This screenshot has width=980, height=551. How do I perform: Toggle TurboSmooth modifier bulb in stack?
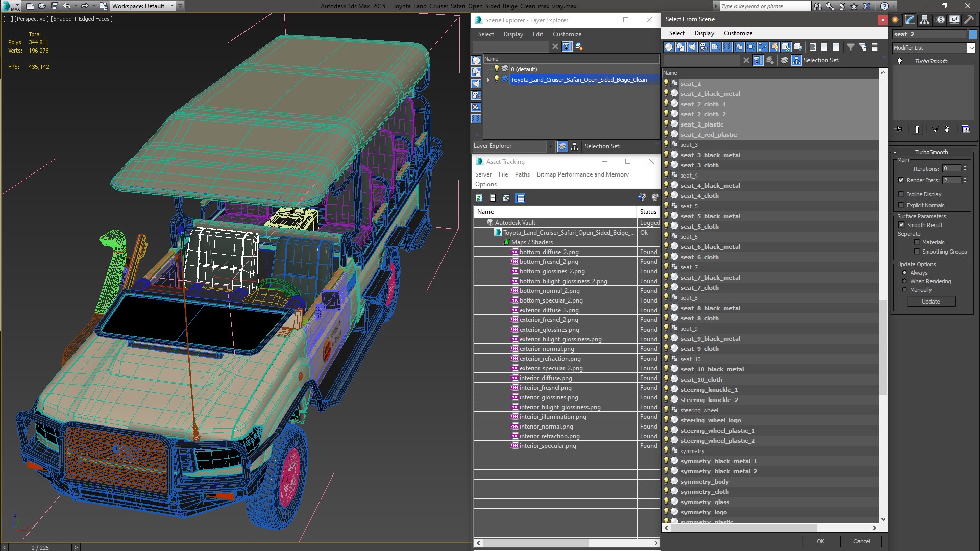[x=900, y=61]
